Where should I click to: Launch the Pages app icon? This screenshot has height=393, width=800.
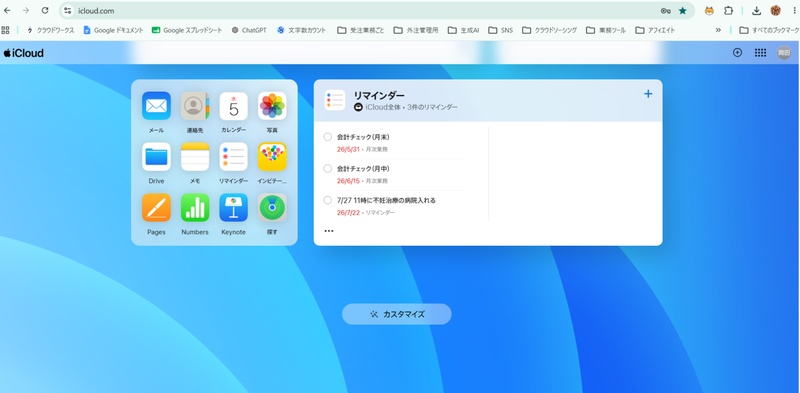point(156,207)
